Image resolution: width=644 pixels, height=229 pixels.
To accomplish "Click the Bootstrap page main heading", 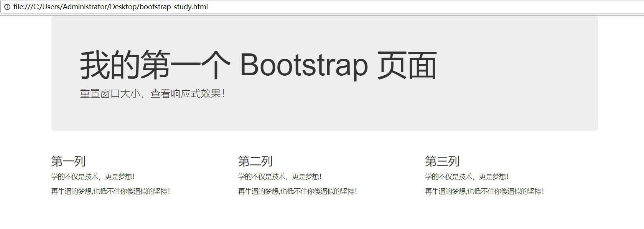I will tap(258, 65).
